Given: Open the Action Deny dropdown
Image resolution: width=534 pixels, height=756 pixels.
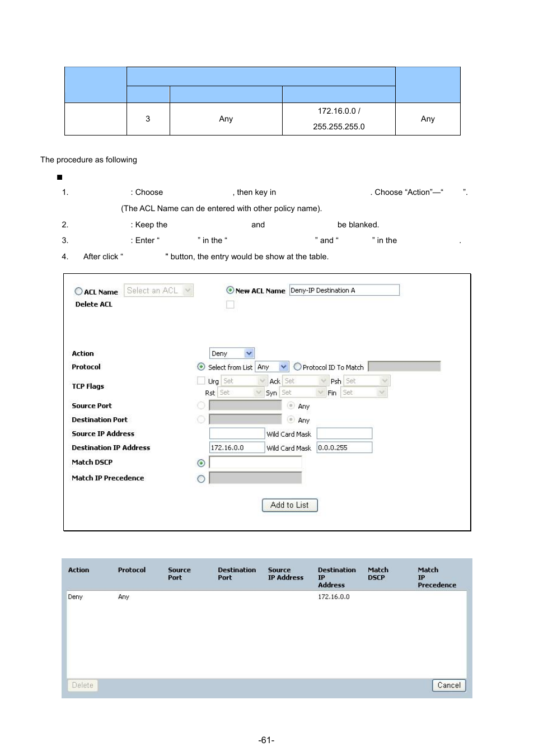Looking at the screenshot, I should coord(232,353).
